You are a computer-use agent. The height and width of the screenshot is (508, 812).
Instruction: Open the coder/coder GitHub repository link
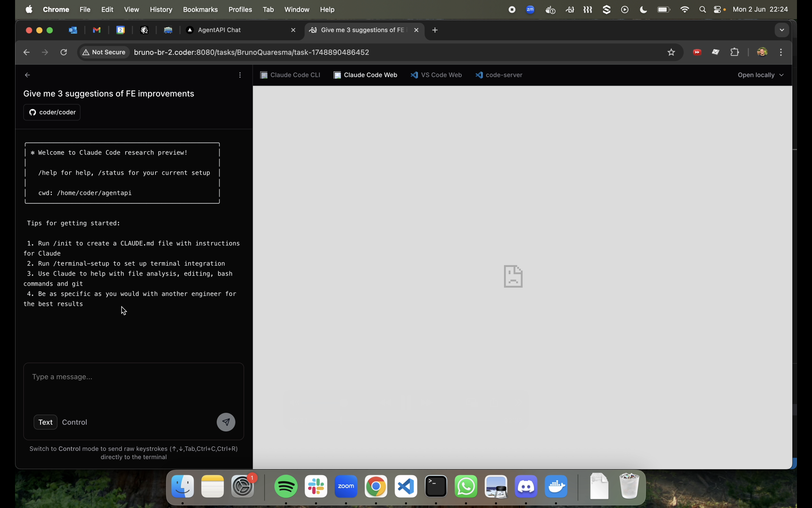pyautogui.click(x=52, y=112)
